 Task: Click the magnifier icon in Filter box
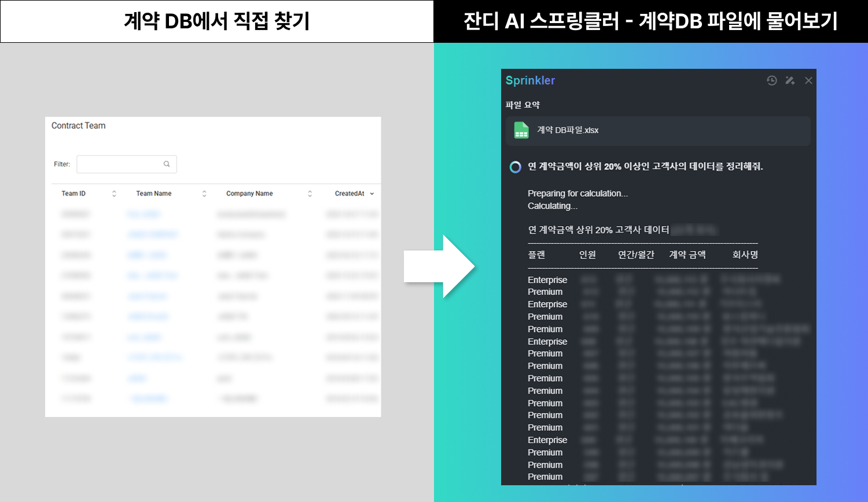click(x=167, y=164)
